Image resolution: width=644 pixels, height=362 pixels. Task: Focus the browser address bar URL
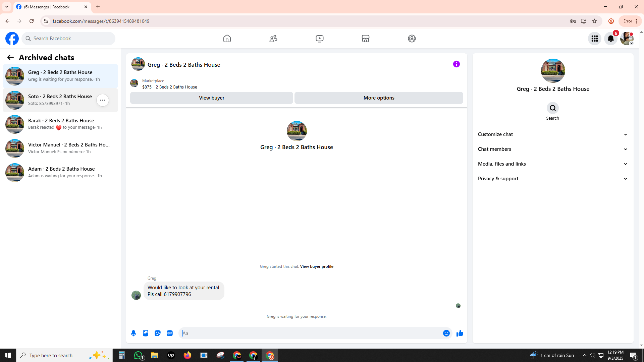101,21
